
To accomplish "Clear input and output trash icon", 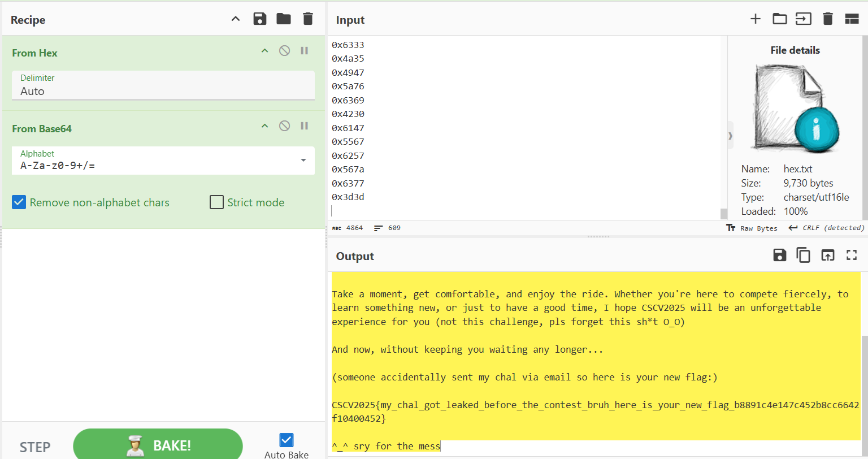I will point(828,19).
